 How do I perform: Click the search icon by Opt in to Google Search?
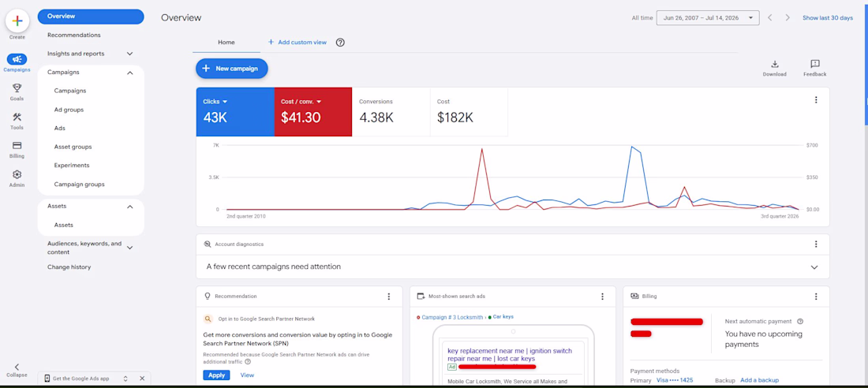tap(208, 319)
